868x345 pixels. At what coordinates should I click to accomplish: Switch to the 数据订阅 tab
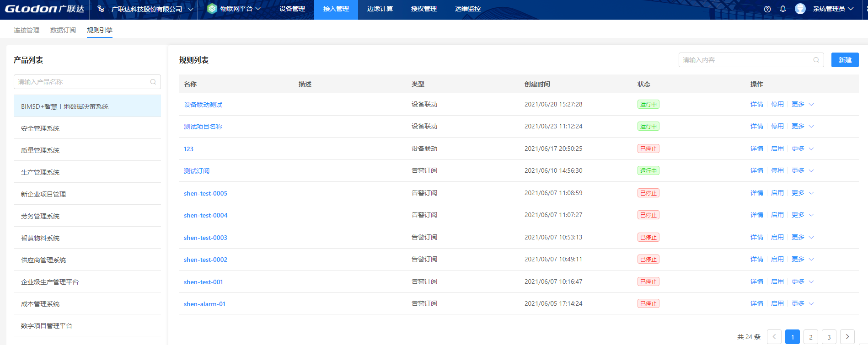63,30
